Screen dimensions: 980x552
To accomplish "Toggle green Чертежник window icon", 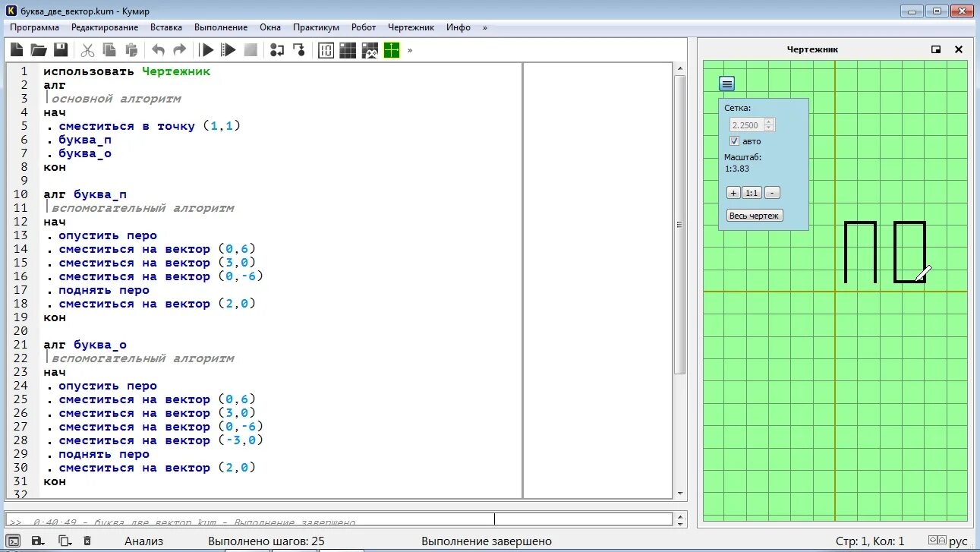I will click(392, 50).
